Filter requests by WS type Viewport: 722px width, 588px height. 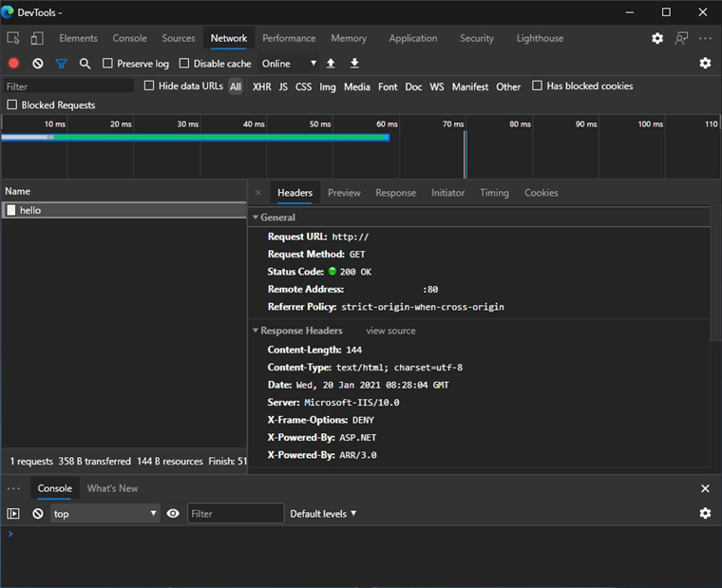point(436,86)
